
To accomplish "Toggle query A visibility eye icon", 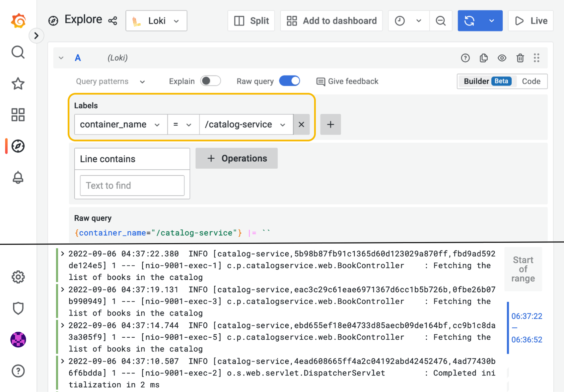I will point(502,58).
